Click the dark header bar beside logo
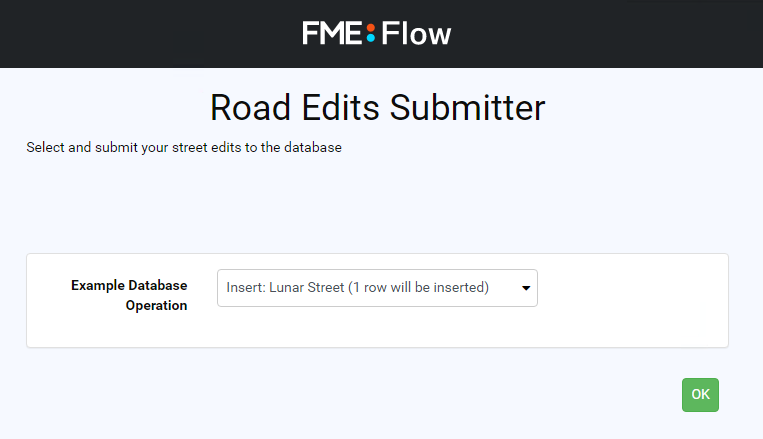 (x=146, y=34)
